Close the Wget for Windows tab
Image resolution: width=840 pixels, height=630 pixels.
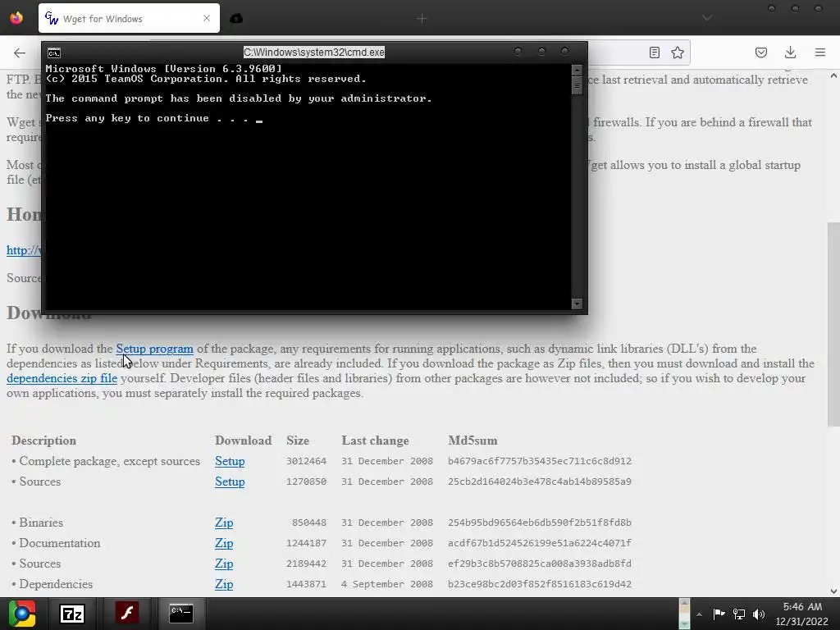click(x=207, y=18)
